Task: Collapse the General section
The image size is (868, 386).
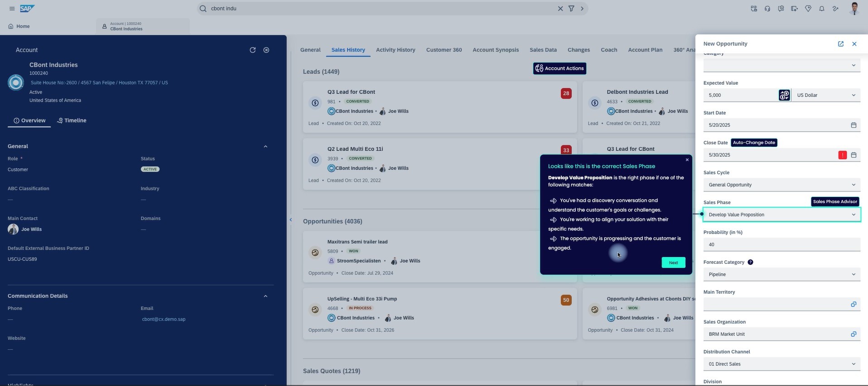Action: click(265, 147)
